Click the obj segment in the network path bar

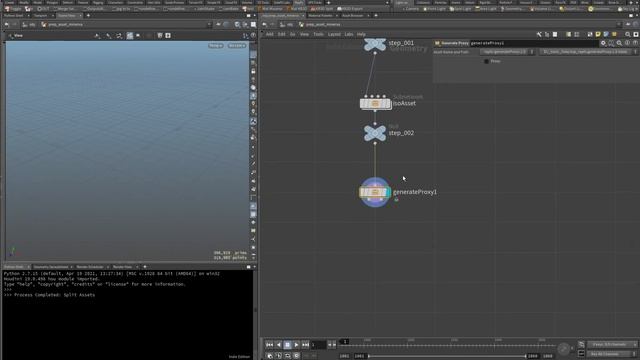(x=287, y=25)
